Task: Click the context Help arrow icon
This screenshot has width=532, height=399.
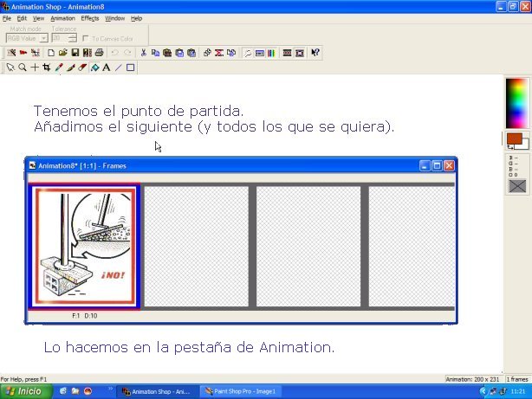Action: coord(315,52)
